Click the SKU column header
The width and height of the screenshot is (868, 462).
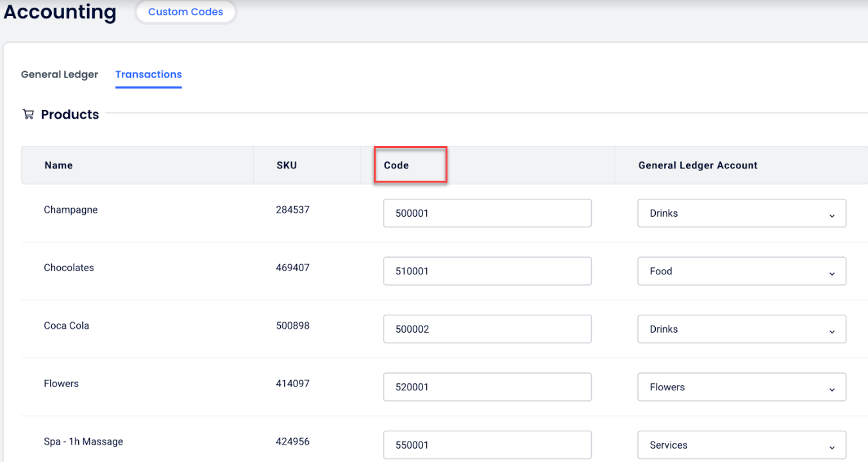(x=287, y=165)
